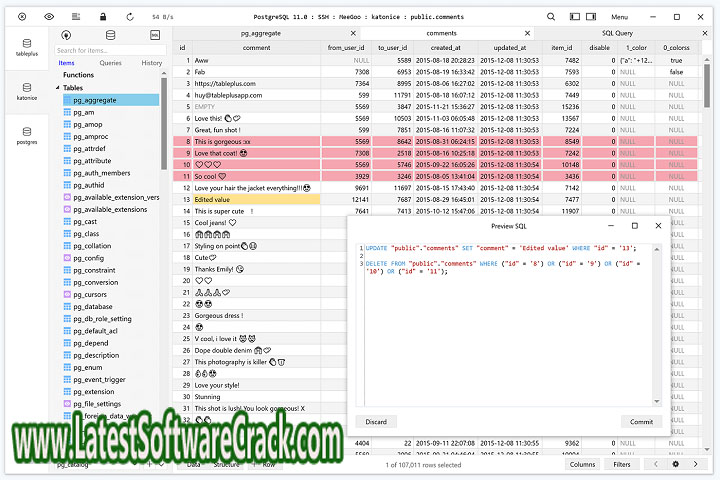This screenshot has width=720, height=480.
Task: Click the pg_file_settings view icon
Action: (x=67, y=404)
